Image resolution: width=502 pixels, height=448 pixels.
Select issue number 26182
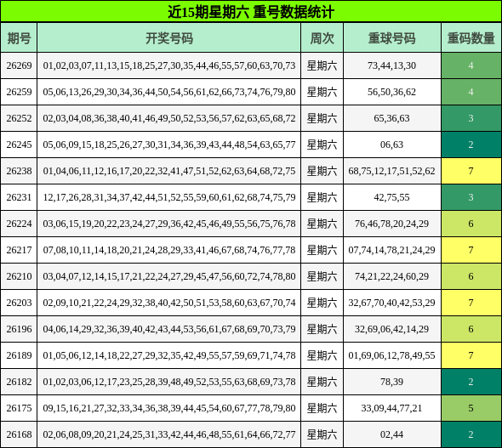19,382
